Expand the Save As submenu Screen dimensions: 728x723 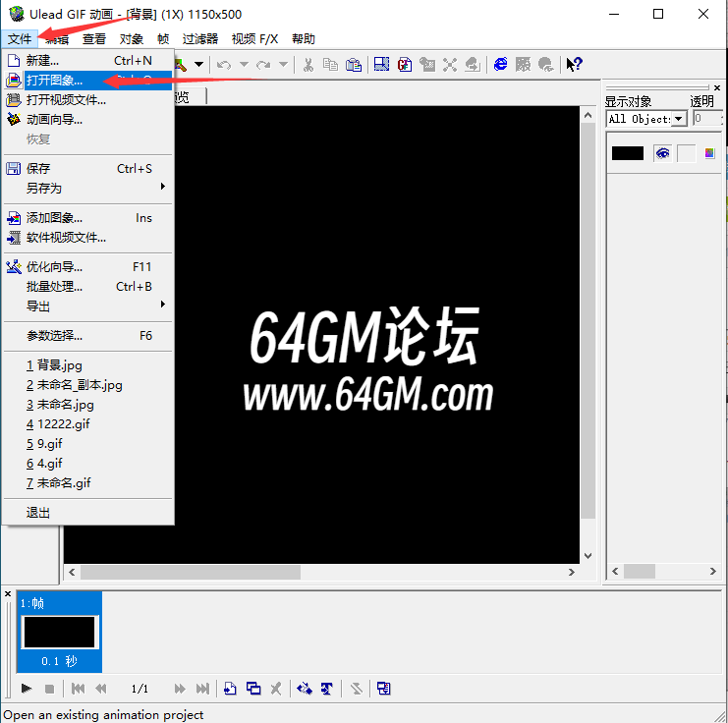coord(87,188)
